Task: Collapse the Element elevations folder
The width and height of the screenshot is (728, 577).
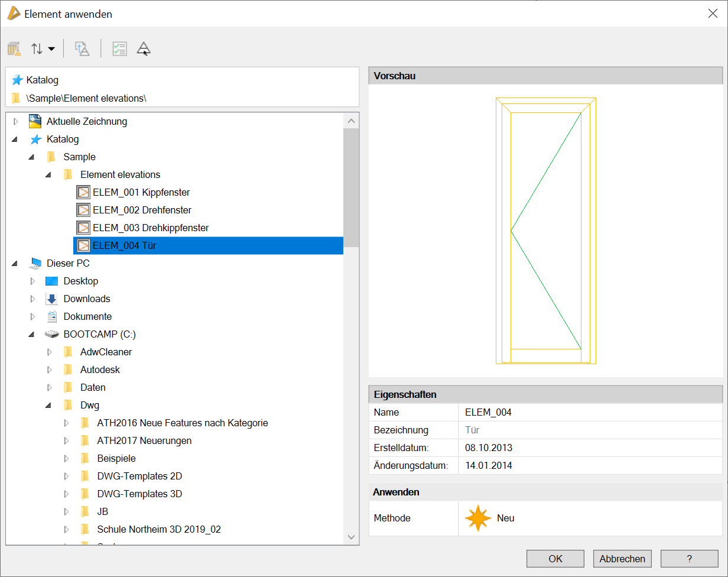Action: [x=49, y=175]
